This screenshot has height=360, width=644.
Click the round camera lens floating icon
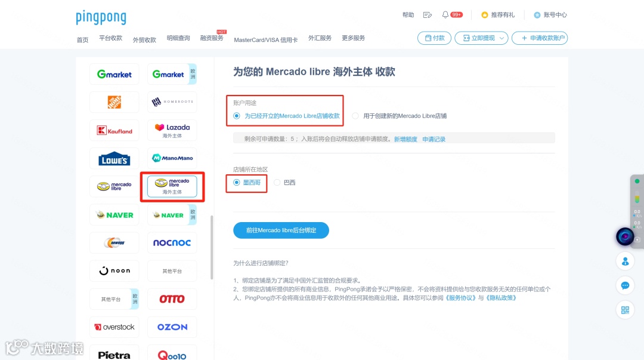point(625,237)
